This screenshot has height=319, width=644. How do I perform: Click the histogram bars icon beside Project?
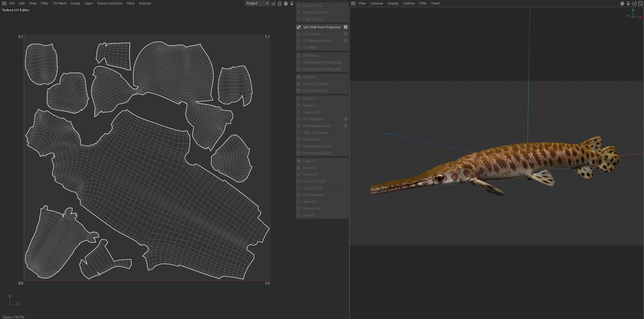click(273, 3)
